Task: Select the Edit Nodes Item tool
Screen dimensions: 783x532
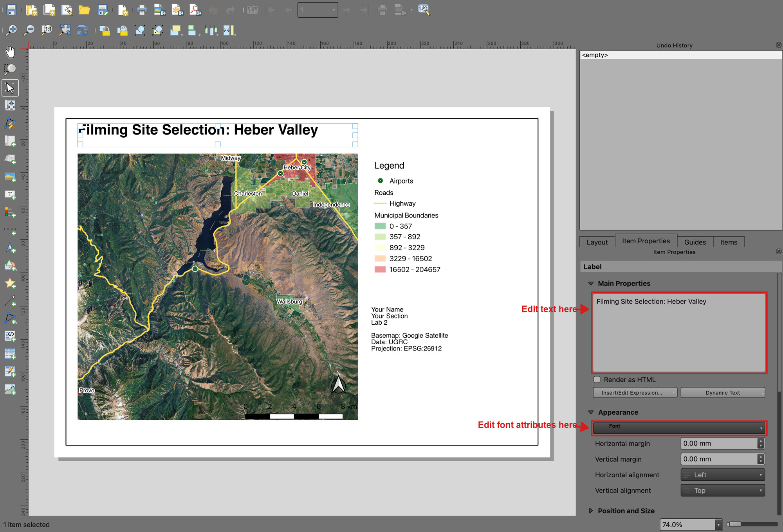Action: point(10,123)
